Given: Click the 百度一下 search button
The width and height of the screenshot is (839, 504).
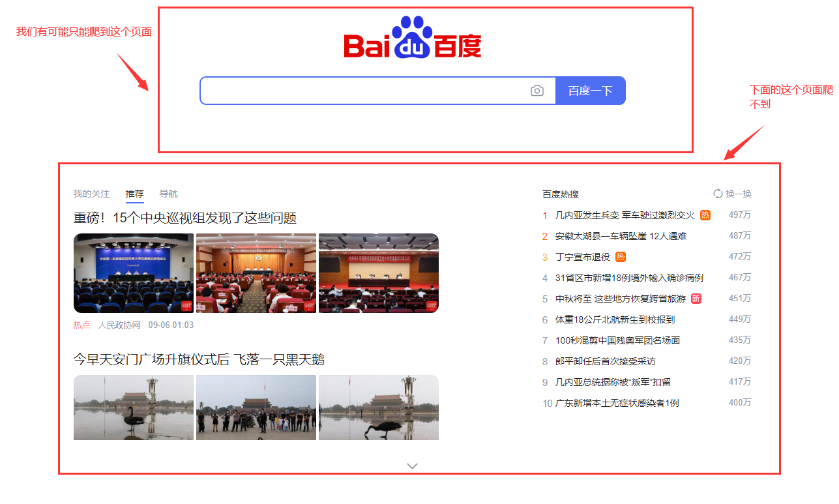Looking at the screenshot, I should (591, 91).
